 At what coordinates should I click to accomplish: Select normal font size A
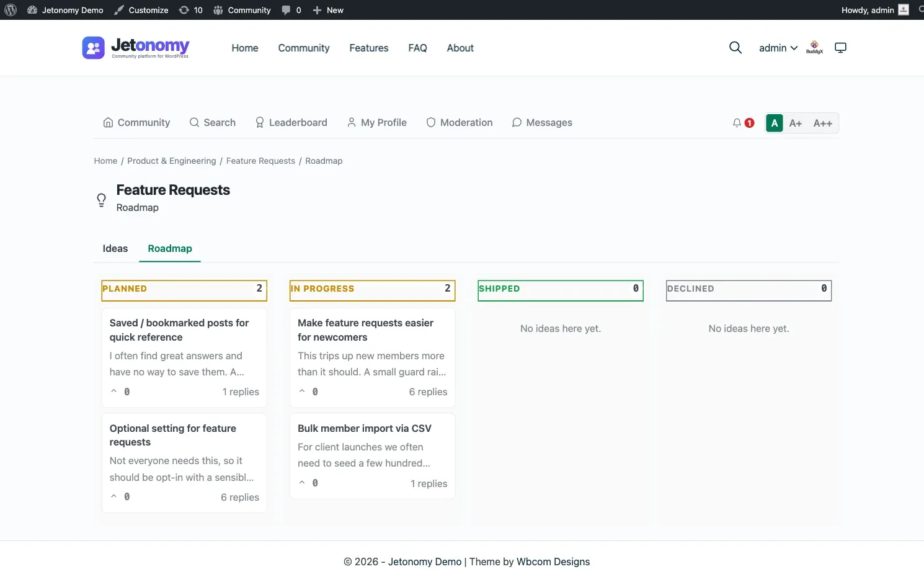coord(774,123)
